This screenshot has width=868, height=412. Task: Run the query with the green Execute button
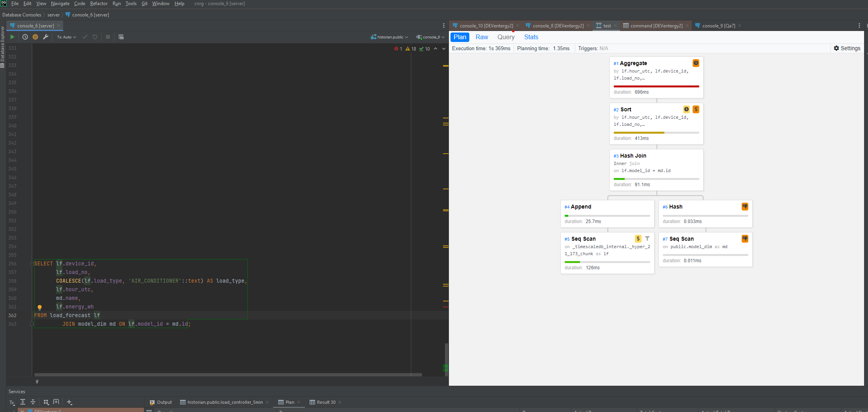[12, 37]
